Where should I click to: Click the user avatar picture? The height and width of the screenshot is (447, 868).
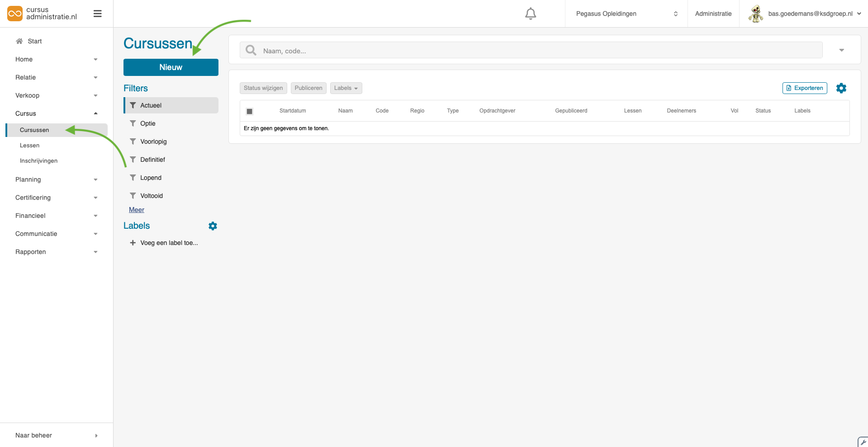click(755, 14)
